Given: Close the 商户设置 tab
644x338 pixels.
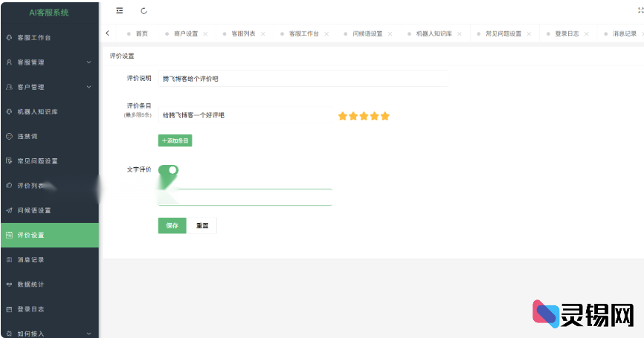Looking at the screenshot, I should point(205,33).
